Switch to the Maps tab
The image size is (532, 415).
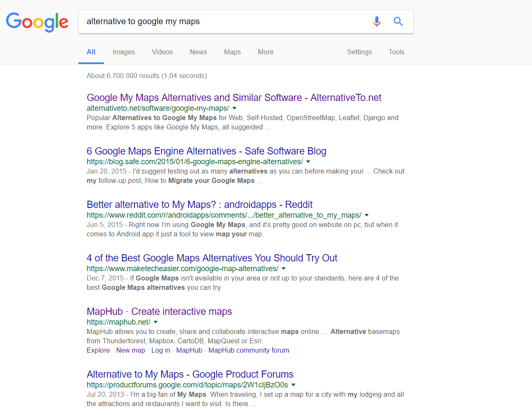tap(232, 52)
